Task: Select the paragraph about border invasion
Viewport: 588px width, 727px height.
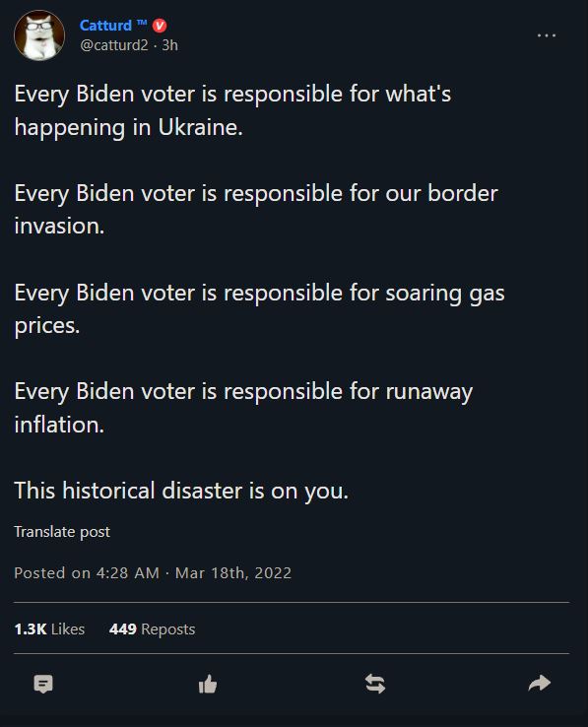Action: [256, 210]
